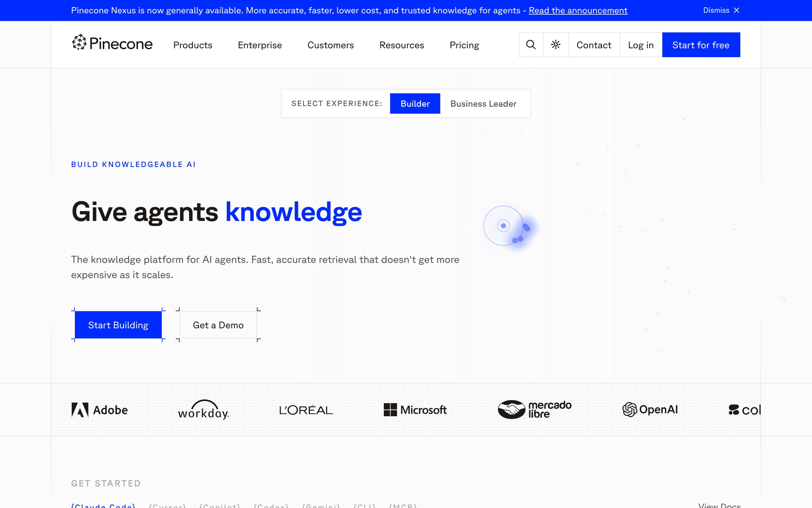Viewport: 812px width, 508px height.
Task: Toggle the light/dark theme sun icon
Action: click(x=556, y=45)
